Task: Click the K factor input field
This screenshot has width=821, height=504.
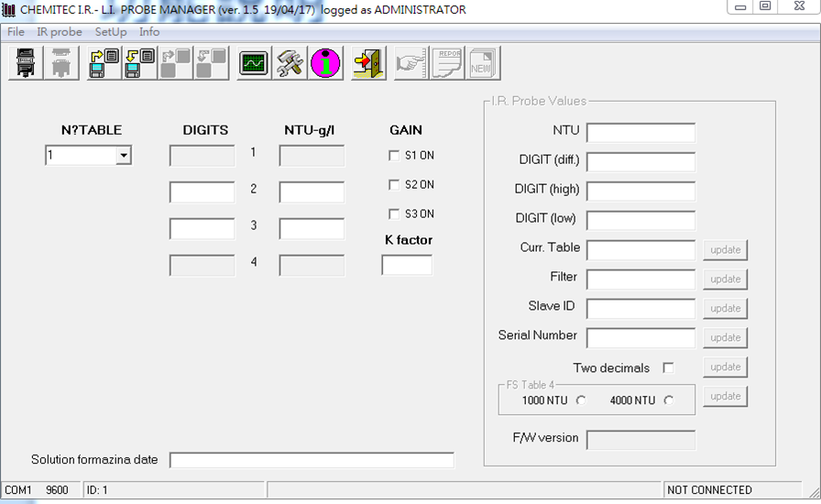Action: (407, 266)
